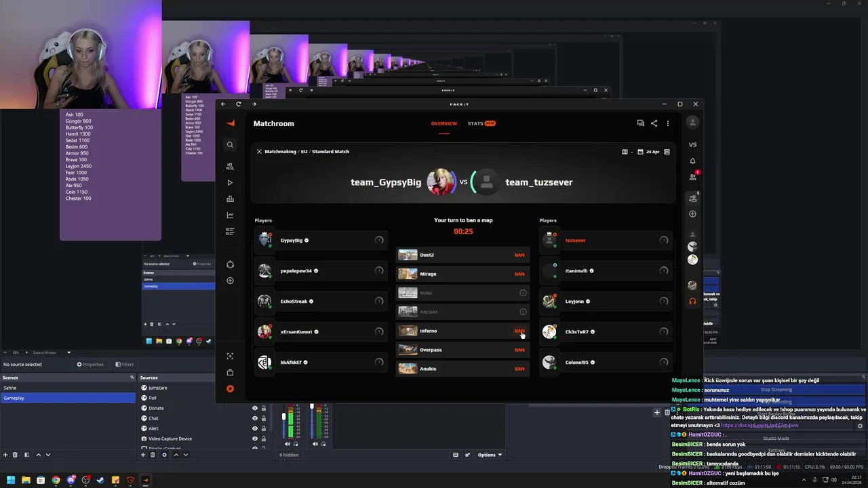Show info for Ancient map
Screen dimensions: 868x488
click(523, 312)
